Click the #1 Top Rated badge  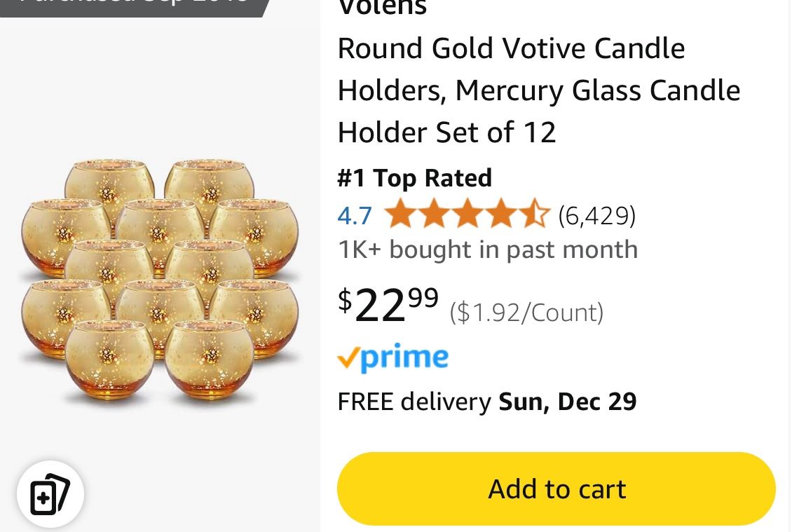pos(414,178)
